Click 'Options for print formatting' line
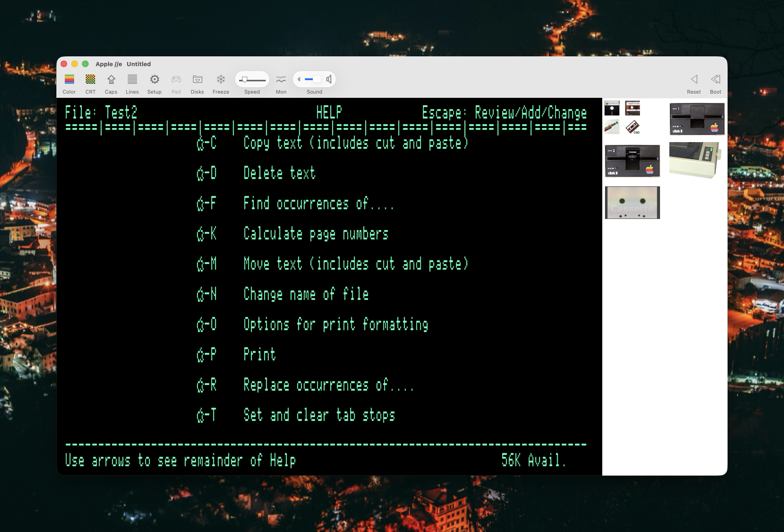 (x=312, y=325)
